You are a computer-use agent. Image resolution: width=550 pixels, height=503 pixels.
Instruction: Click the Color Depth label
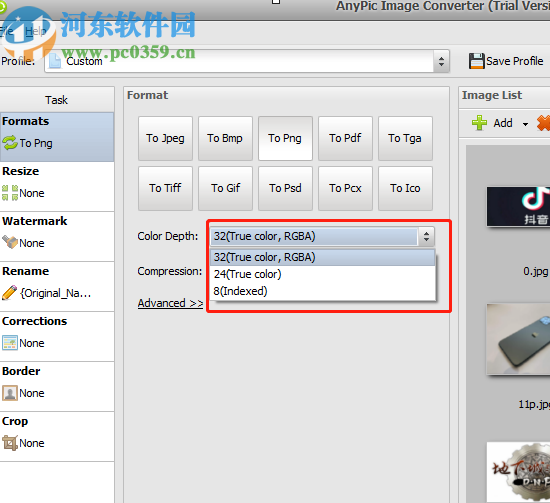point(168,236)
